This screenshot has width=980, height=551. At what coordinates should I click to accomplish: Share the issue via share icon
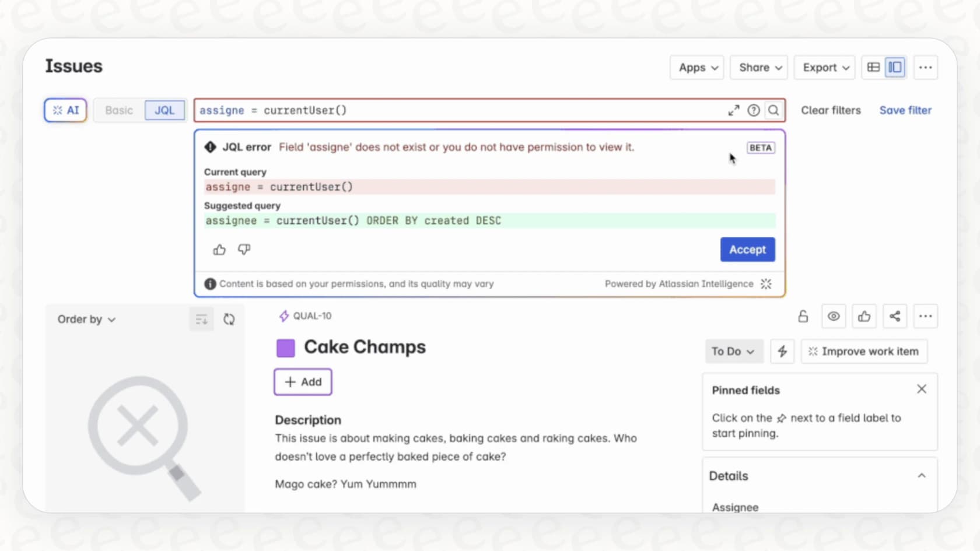point(895,317)
